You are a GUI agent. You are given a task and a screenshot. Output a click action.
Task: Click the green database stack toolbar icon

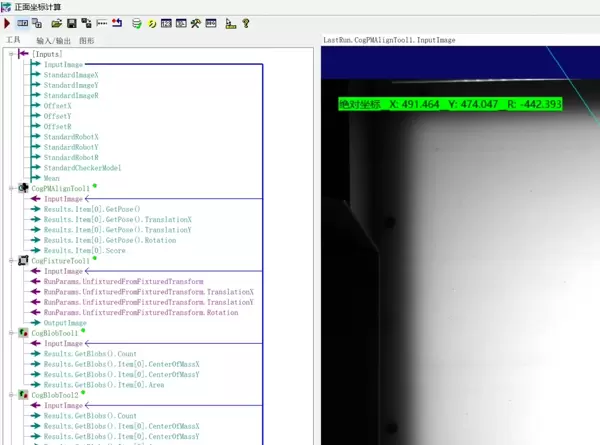(136, 23)
